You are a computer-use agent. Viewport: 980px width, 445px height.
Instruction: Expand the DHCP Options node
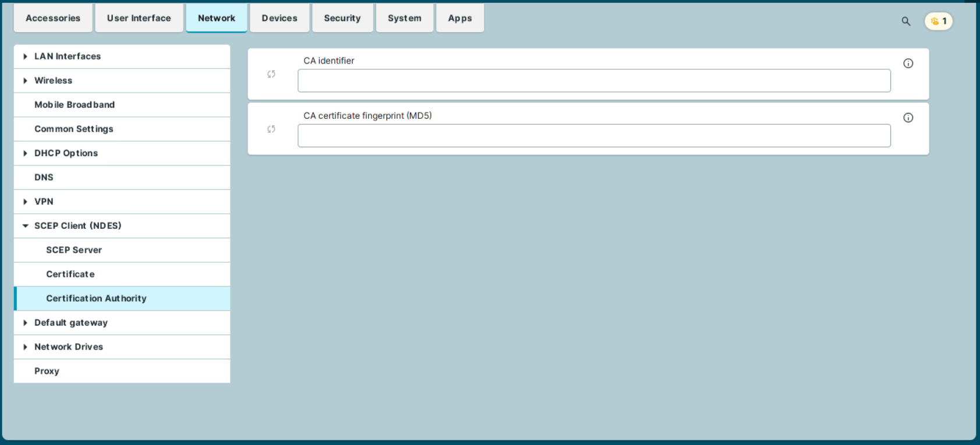point(25,153)
